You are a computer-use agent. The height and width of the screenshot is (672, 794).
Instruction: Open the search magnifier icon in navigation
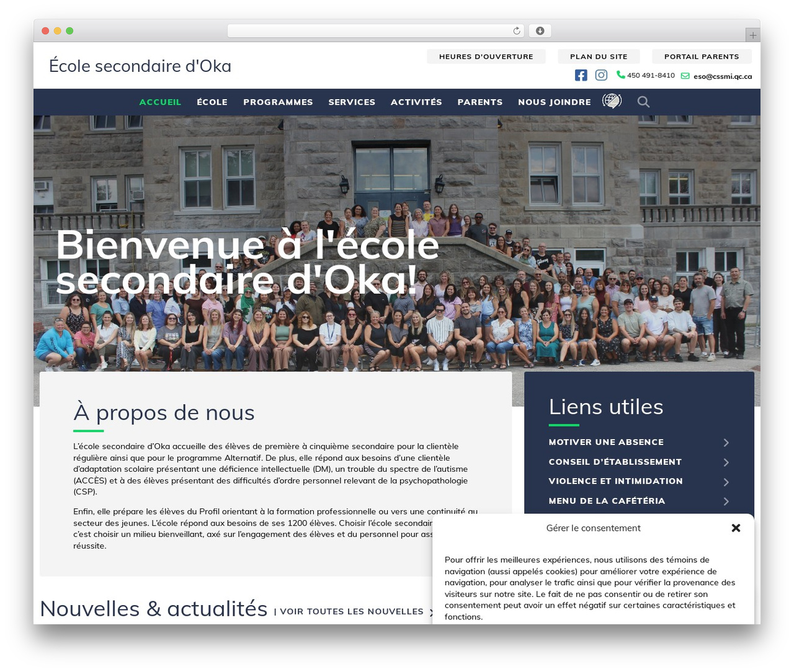pos(643,102)
